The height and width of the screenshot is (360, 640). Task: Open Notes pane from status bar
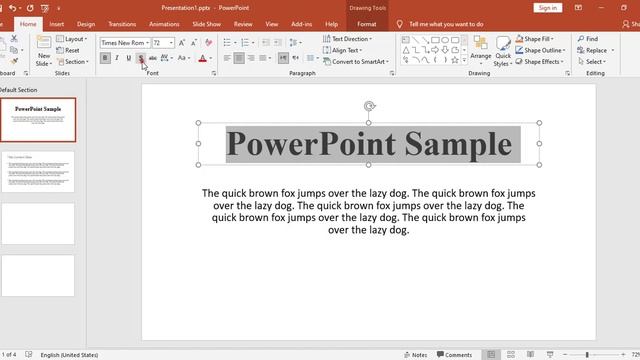click(x=416, y=355)
